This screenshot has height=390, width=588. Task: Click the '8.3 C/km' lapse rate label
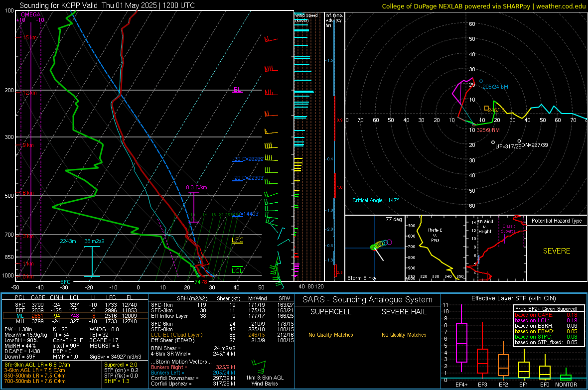(196, 187)
